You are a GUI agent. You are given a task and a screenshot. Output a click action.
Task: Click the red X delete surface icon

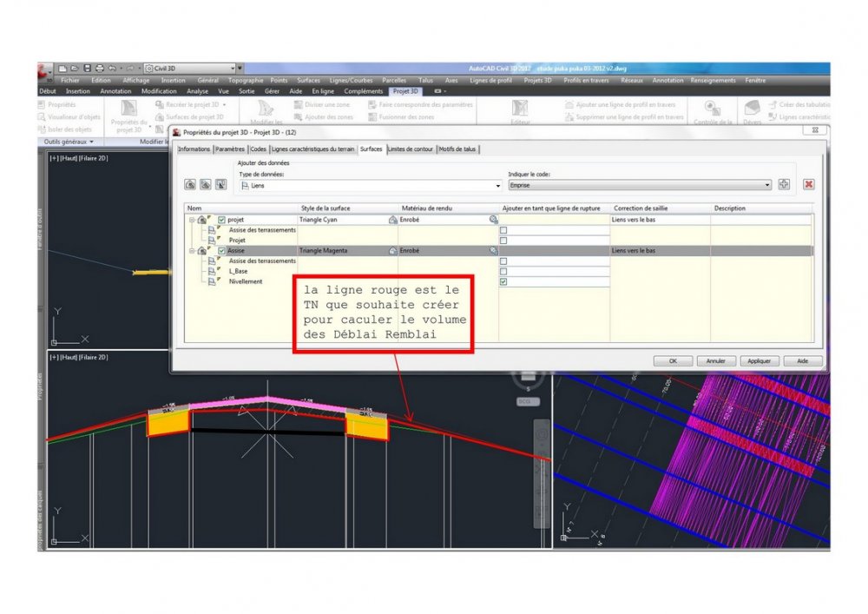click(x=808, y=184)
